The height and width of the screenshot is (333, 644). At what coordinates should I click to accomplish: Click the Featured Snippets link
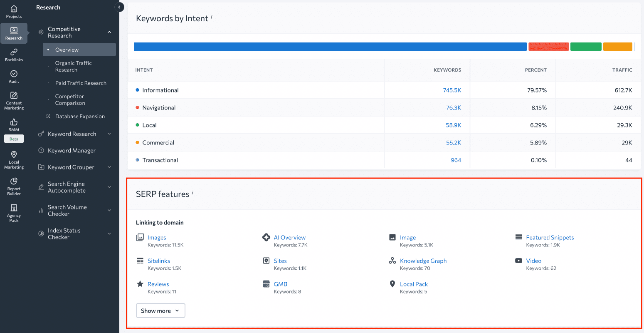(x=550, y=237)
